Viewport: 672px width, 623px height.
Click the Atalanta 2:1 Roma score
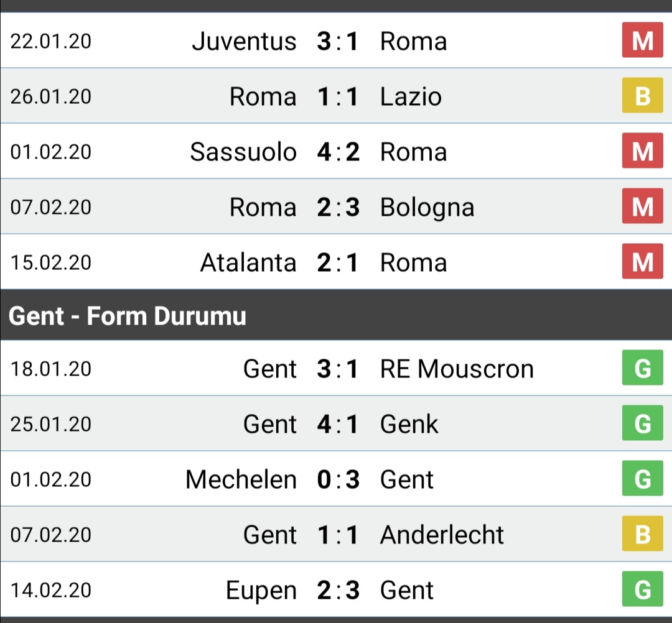pyautogui.click(x=337, y=262)
